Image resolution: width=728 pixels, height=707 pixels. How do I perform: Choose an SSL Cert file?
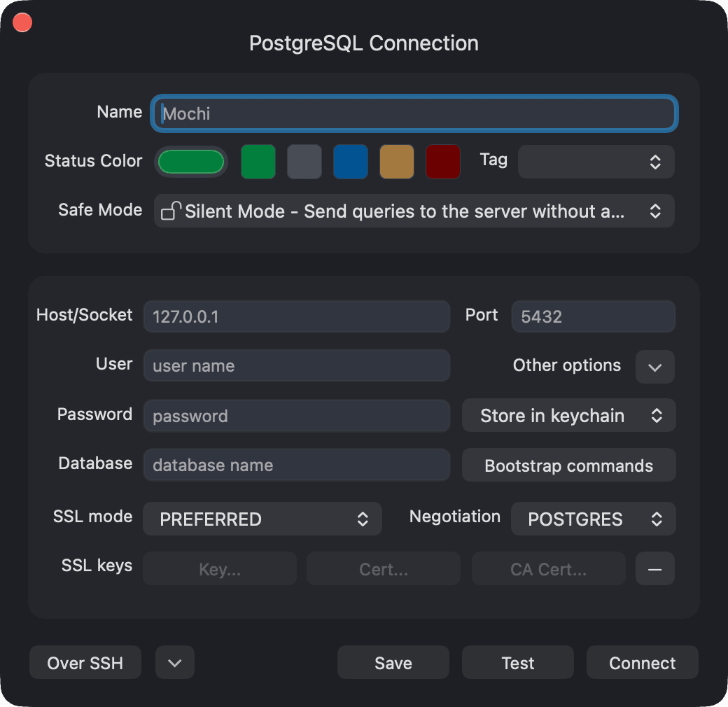(384, 568)
